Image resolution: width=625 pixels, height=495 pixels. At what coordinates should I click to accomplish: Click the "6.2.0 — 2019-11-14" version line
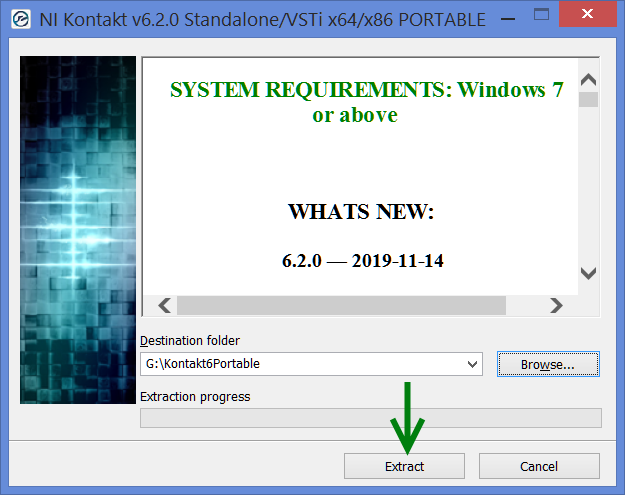coord(362,261)
